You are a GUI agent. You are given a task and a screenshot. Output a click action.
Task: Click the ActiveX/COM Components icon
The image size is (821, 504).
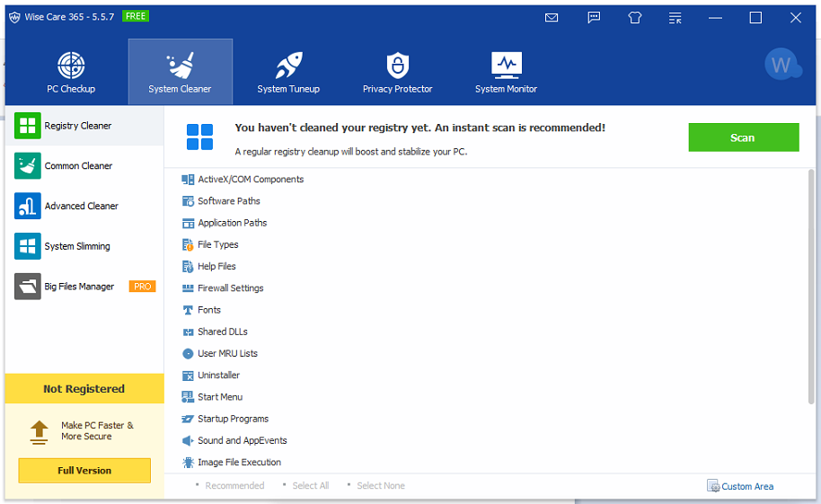tap(188, 180)
